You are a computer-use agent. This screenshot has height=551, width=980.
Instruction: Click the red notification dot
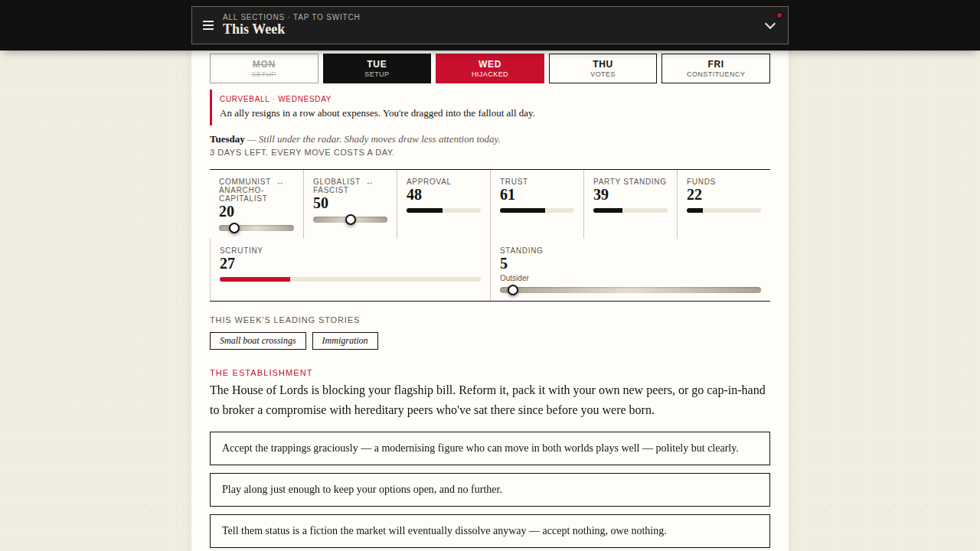[x=779, y=15]
